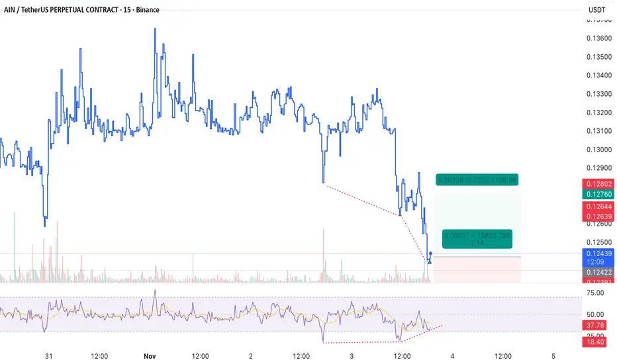The width and height of the screenshot is (617, 364).
Task: Click the green 0.12760 price tag
Action: pyautogui.click(x=598, y=194)
